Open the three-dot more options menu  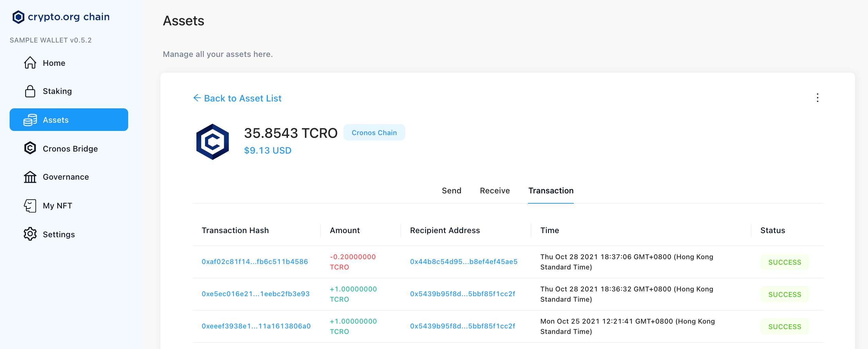818,98
